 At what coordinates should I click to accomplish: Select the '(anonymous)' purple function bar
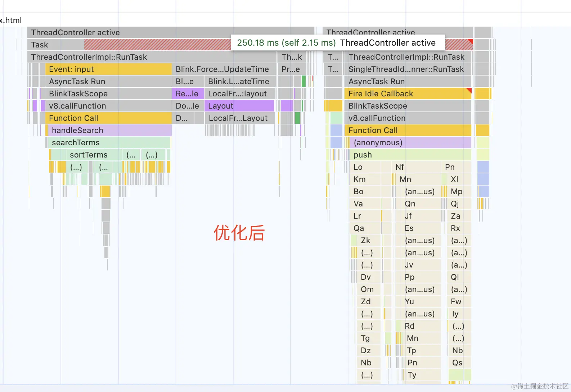click(x=410, y=142)
